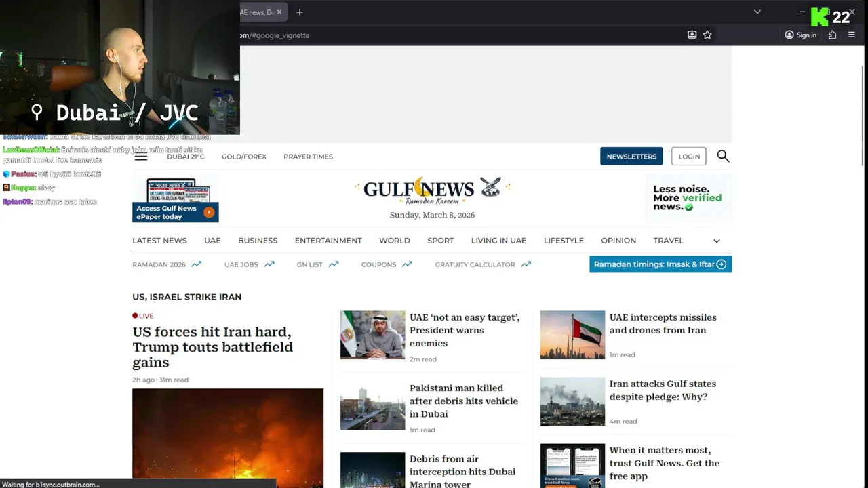Open the Entertainment section
The height and width of the screenshot is (488, 868).
(328, 241)
